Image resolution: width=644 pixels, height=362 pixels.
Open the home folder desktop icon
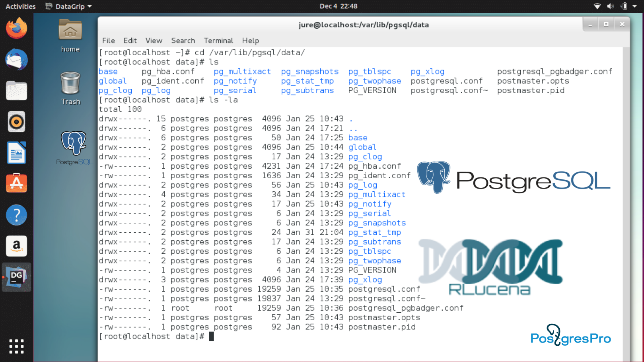click(70, 36)
